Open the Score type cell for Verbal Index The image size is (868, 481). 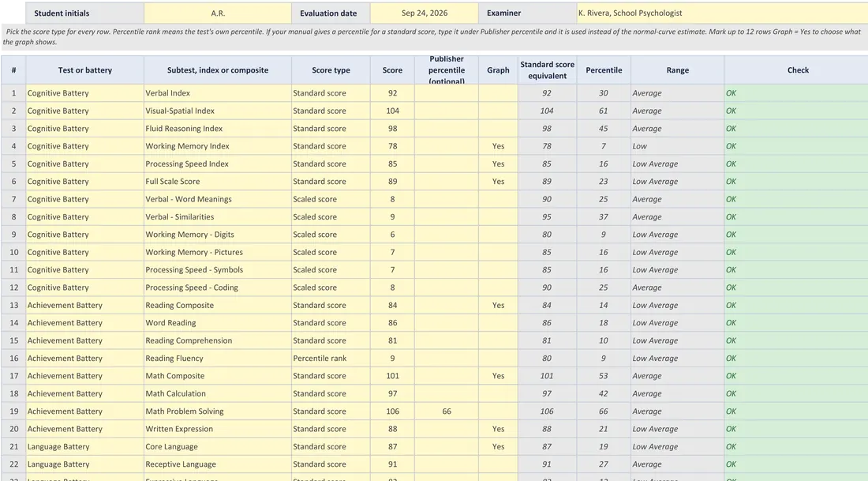tap(331, 93)
